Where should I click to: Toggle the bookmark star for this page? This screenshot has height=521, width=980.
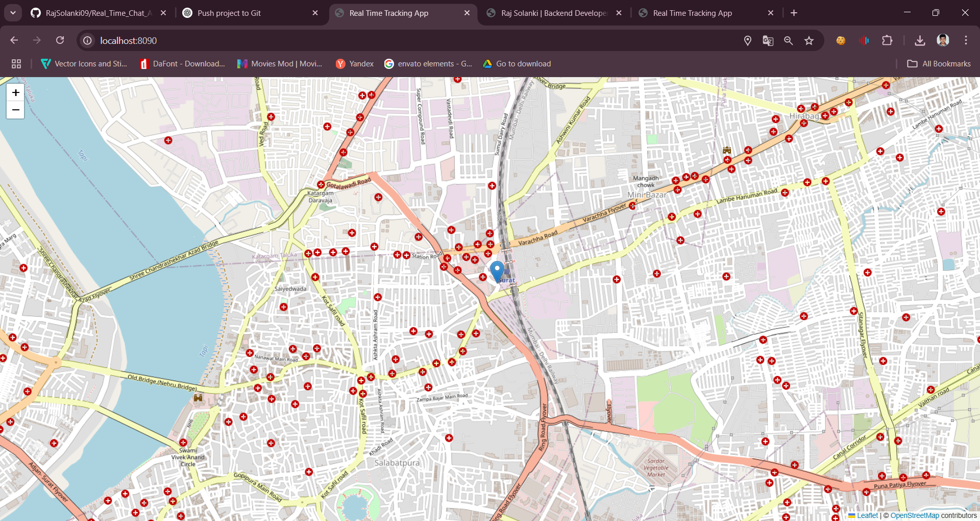pyautogui.click(x=808, y=40)
